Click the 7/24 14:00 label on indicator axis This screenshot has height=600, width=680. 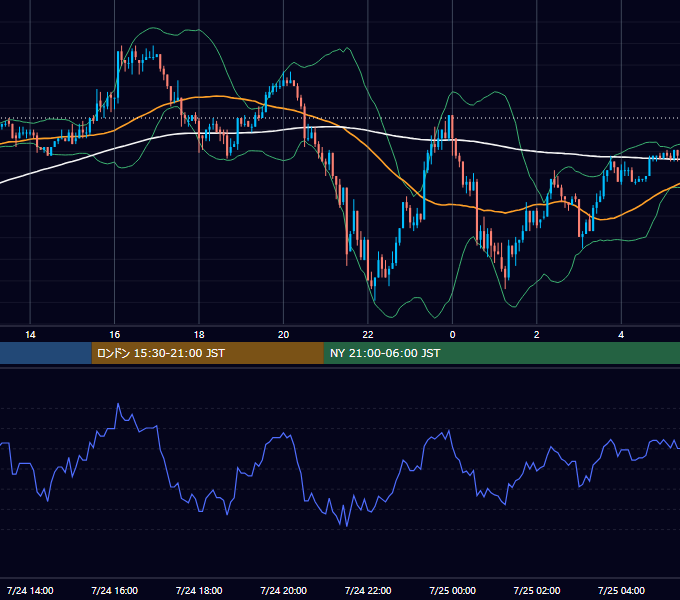(30, 590)
